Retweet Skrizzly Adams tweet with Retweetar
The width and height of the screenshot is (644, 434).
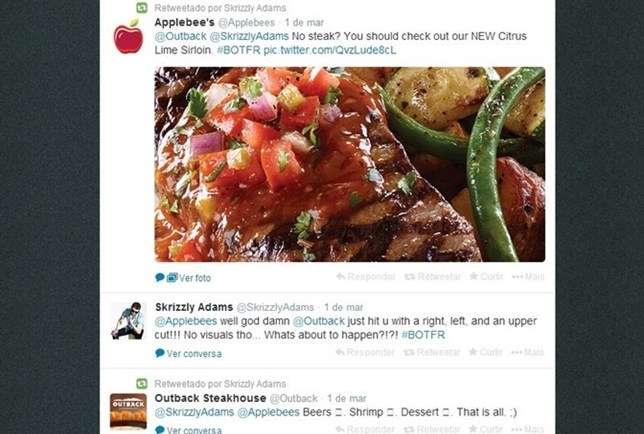[x=432, y=352]
